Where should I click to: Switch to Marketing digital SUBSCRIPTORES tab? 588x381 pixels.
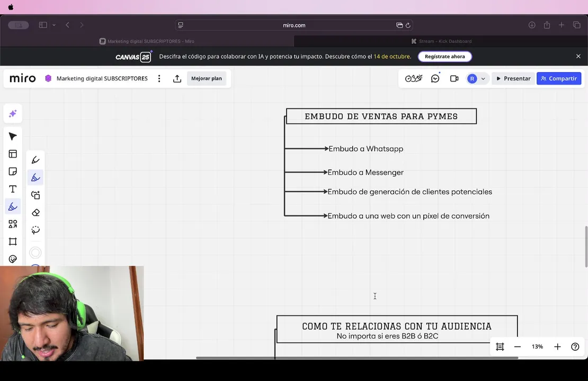[147, 41]
